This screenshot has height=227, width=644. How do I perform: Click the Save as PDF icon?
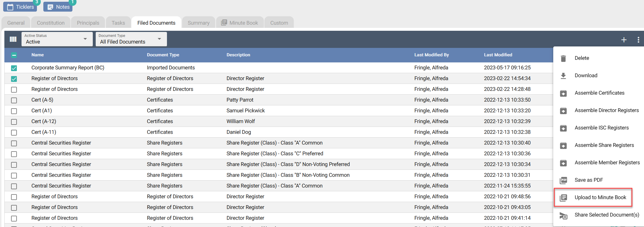563,180
